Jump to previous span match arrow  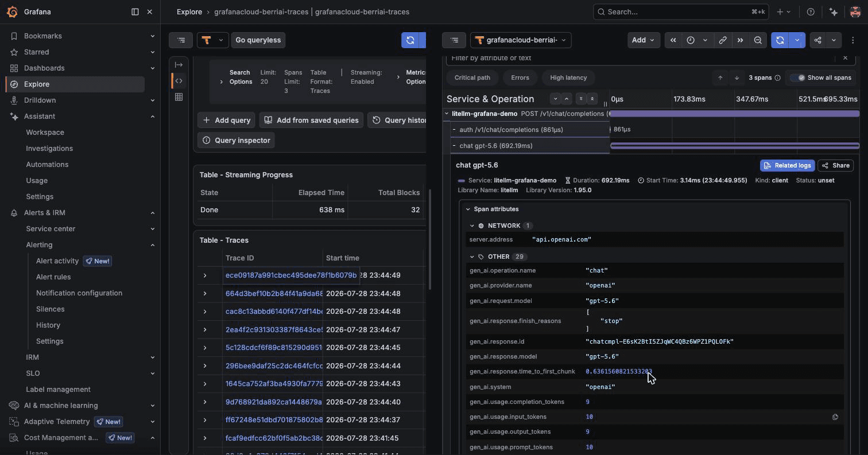tap(720, 77)
